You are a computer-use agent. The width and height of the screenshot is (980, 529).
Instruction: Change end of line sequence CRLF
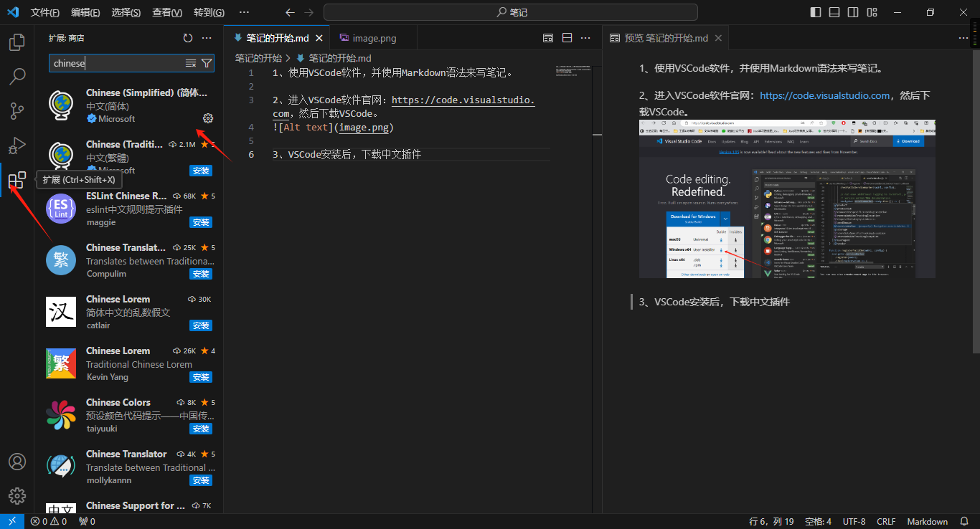click(886, 522)
